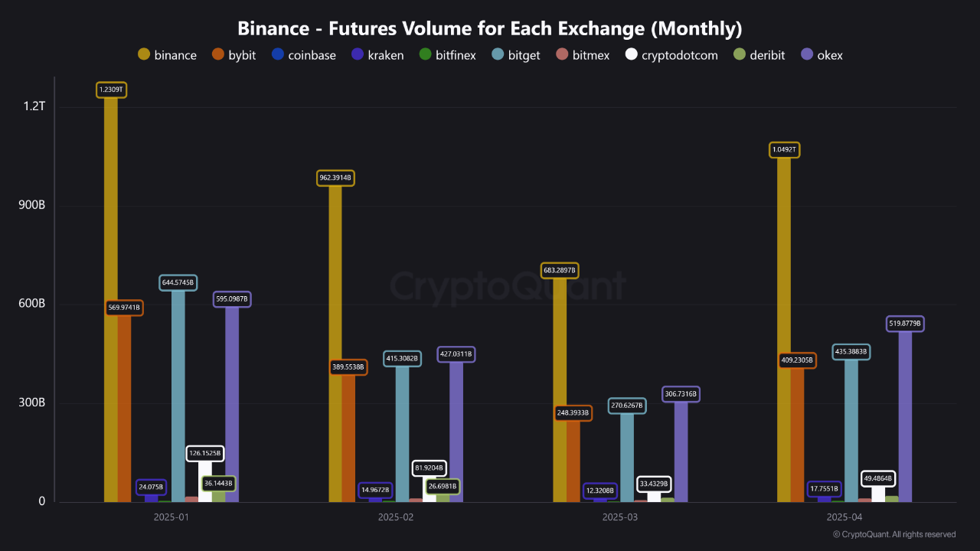Click the 519.8779B okex data label
Screen dimensions: 980x551
905,324
